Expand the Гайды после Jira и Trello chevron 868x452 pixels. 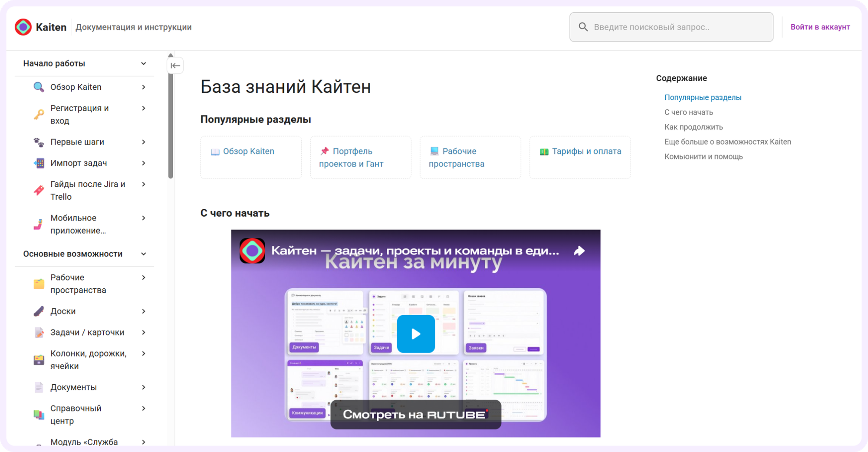[x=144, y=185]
